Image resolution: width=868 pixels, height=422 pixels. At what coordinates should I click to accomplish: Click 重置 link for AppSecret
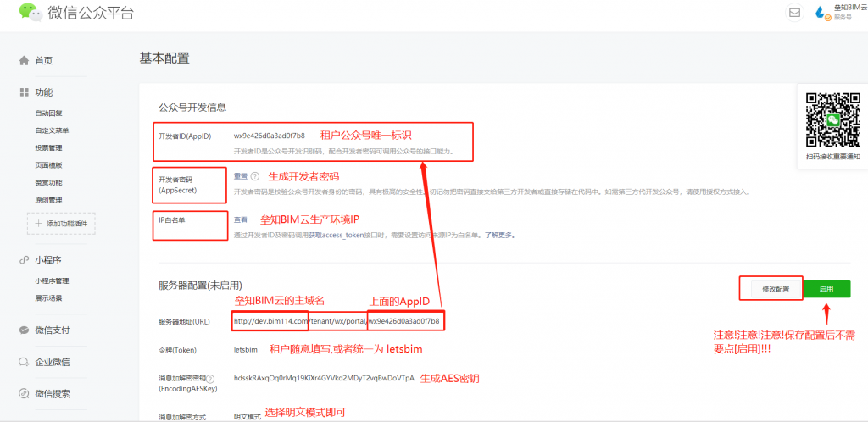240,176
